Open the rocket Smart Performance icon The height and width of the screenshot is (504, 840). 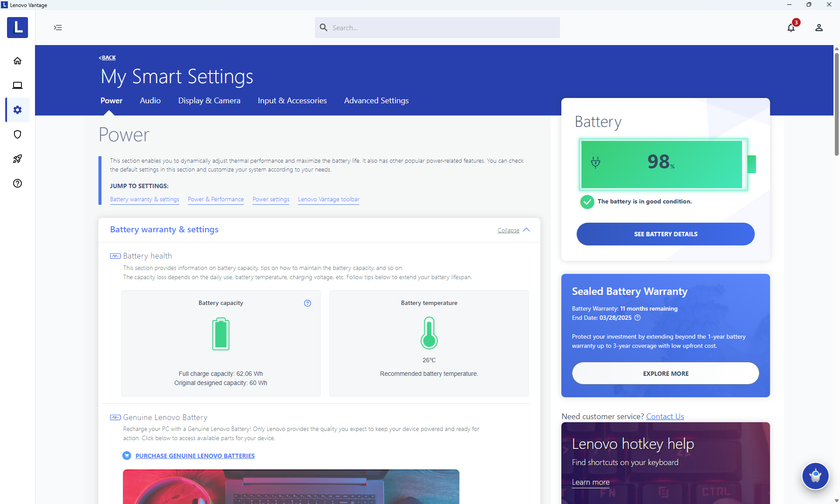click(17, 159)
